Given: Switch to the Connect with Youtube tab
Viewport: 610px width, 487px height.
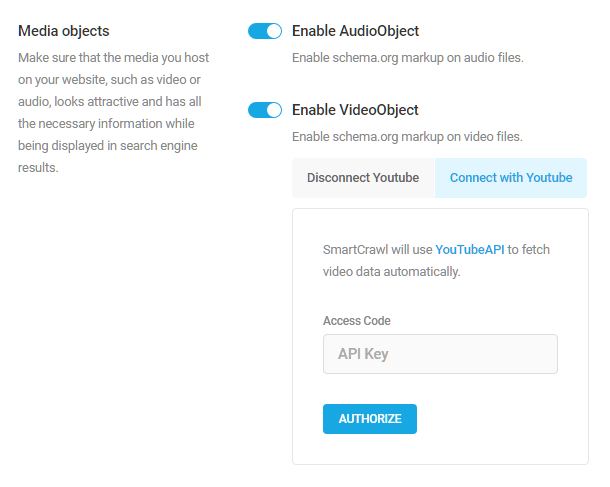Looking at the screenshot, I should click(511, 178).
